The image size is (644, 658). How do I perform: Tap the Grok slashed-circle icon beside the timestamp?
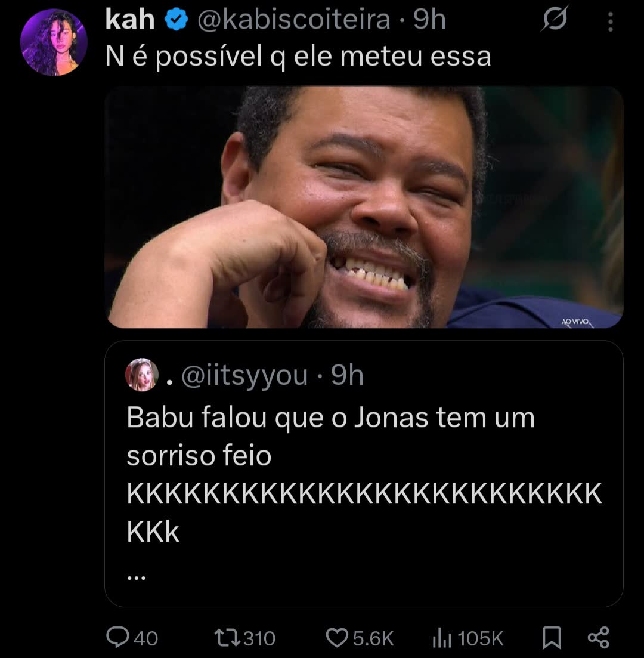point(555,19)
